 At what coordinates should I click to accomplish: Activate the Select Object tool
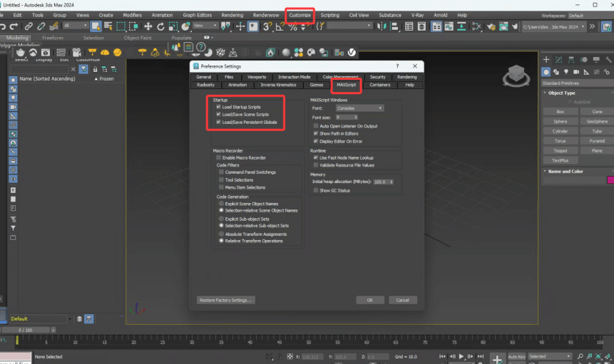(96, 26)
